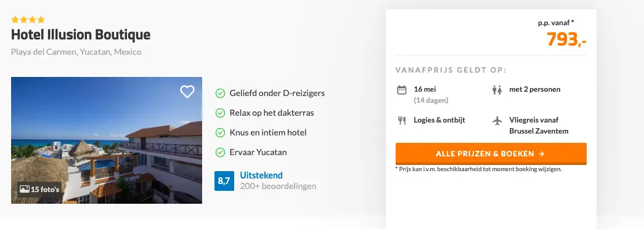Image resolution: width=644 pixels, height=229 pixels.
Task: Click checkmark beside Relax op het dakterras
Action: tap(220, 113)
